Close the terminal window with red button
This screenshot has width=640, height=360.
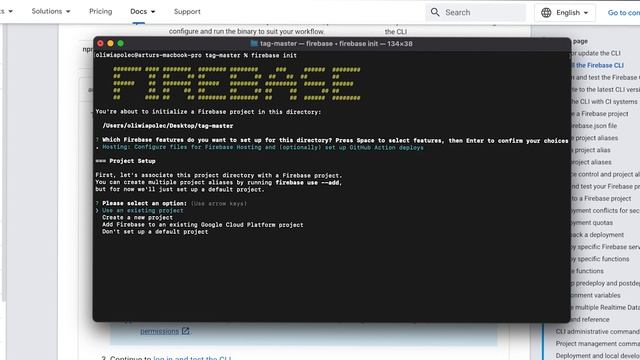(x=100, y=43)
